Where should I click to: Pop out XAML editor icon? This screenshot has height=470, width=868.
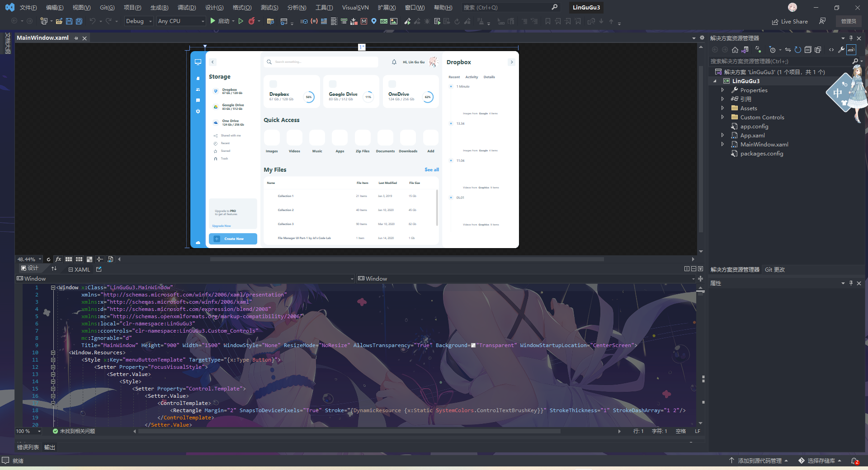pos(99,269)
